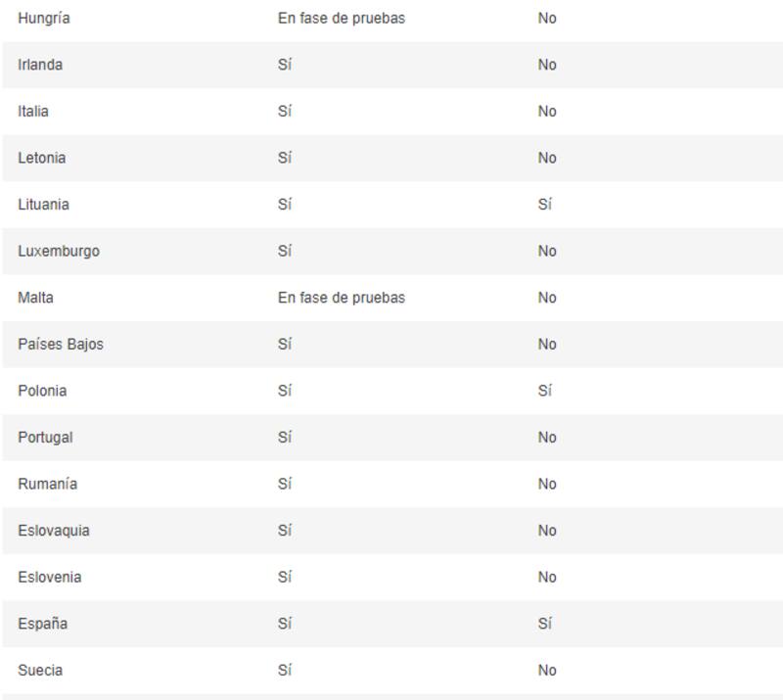The image size is (783, 700).
Task: Click the Italia row label
Action: point(33,112)
